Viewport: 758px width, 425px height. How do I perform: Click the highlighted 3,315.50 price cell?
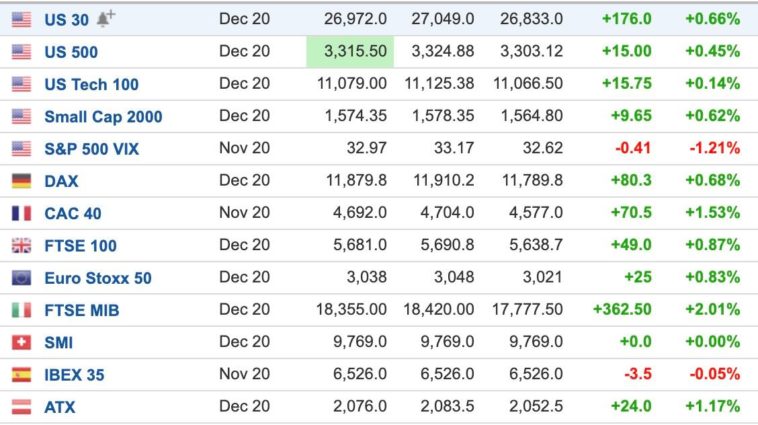coord(350,52)
